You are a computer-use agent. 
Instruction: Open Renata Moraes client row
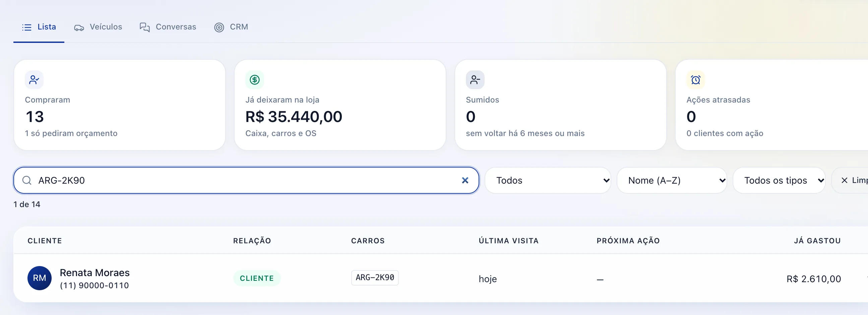pos(441,278)
